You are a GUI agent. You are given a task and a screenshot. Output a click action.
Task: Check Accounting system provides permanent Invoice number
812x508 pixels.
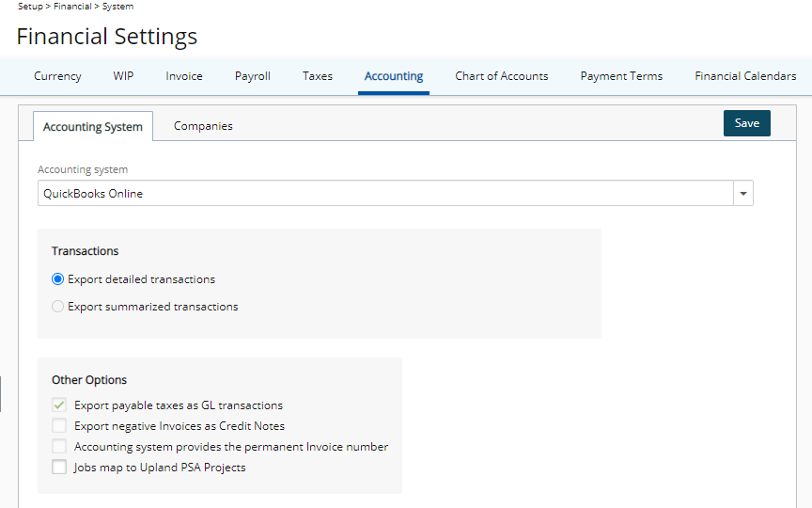[x=59, y=446]
